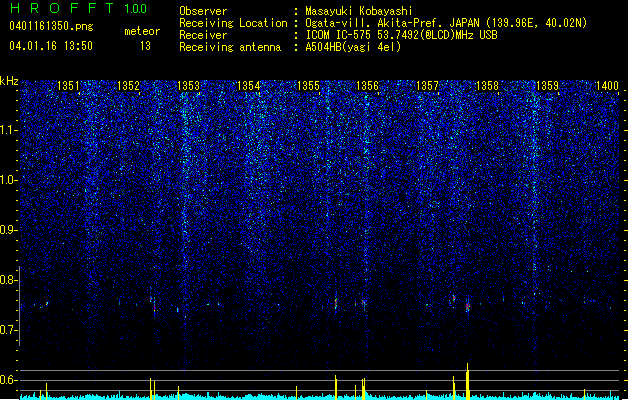Click the HROFFT program title

[x=62, y=8]
